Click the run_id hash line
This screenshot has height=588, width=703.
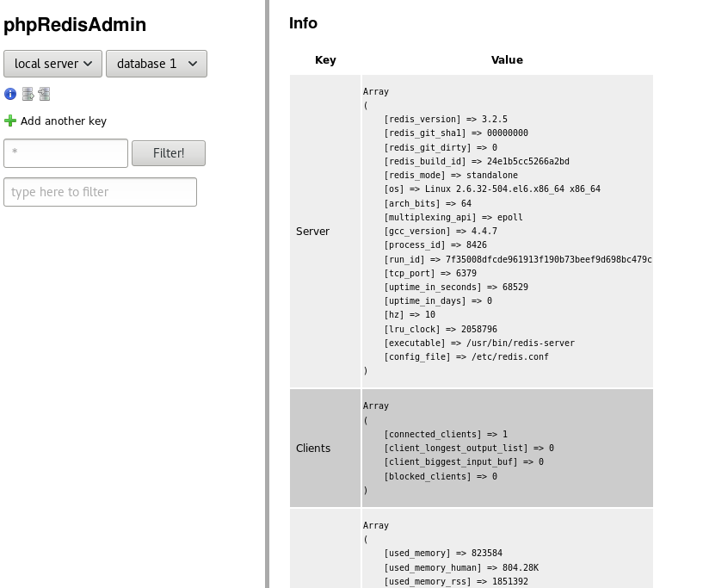coord(518,260)
